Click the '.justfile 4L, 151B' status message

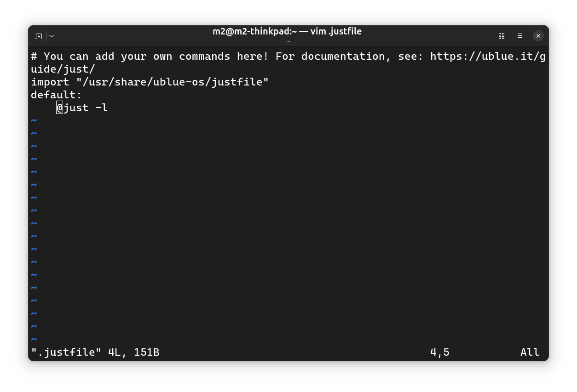click(x=95, y=352)
